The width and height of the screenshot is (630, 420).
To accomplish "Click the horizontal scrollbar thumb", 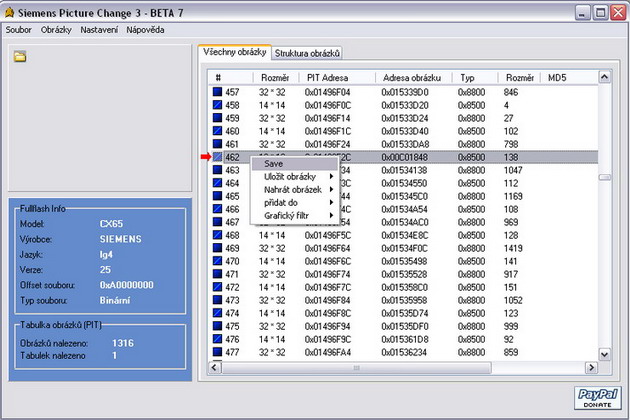I will click(x=356, y=367).
